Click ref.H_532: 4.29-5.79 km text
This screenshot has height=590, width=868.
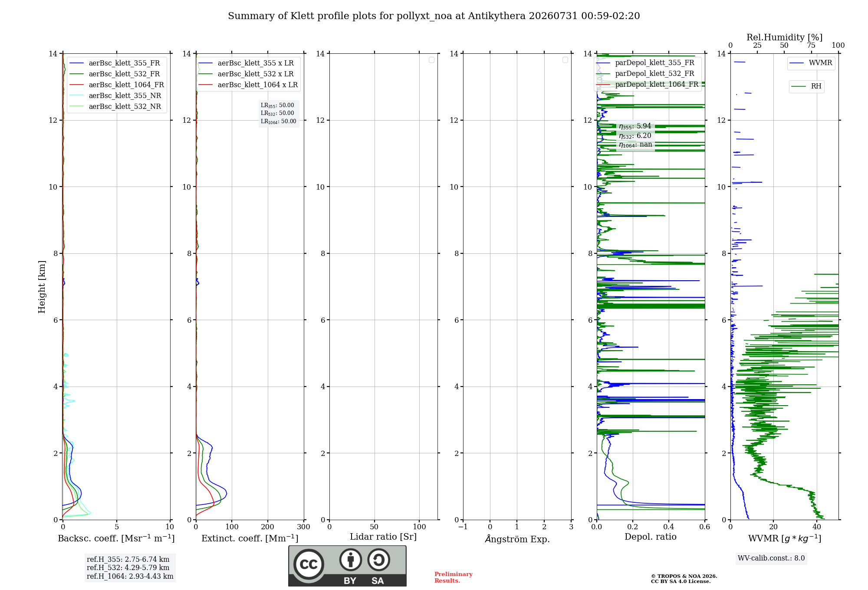click(x=128, y=568)
